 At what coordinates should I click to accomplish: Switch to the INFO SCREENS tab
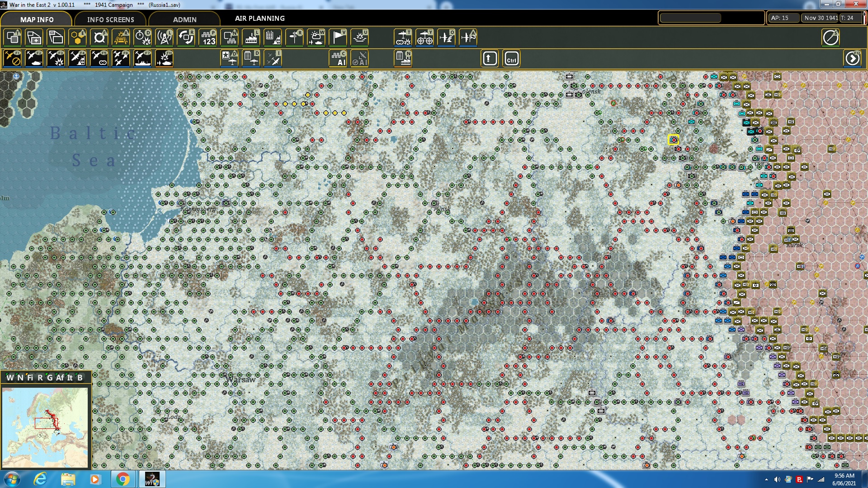(110, 19)
